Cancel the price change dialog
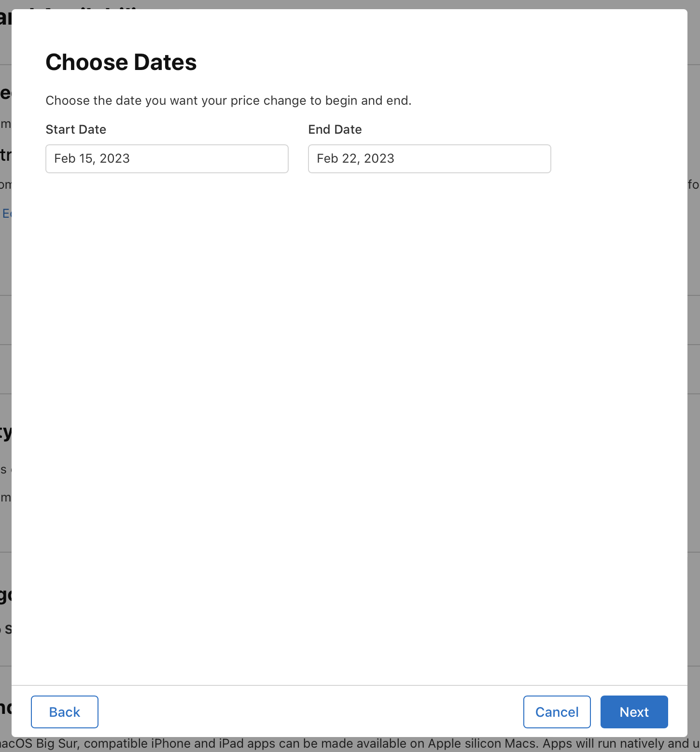700x752 pixels. (x=557, y=712)
